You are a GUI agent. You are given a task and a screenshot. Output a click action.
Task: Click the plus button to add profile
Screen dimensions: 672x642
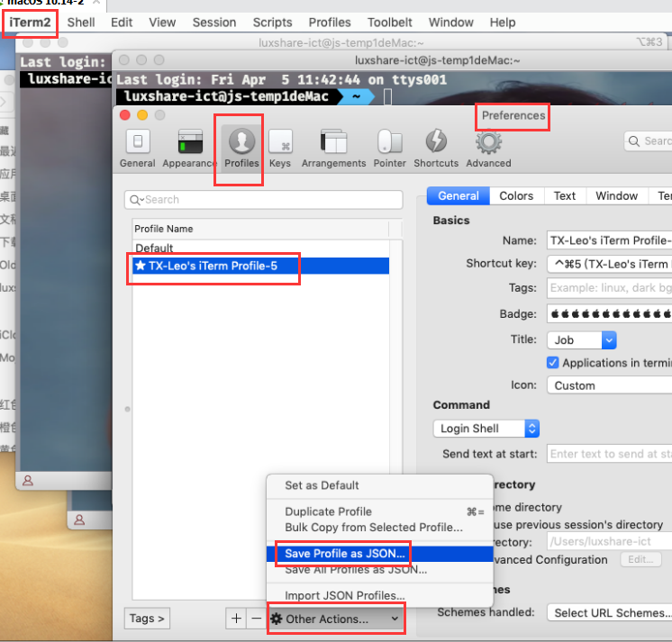(x=236, y=619)
